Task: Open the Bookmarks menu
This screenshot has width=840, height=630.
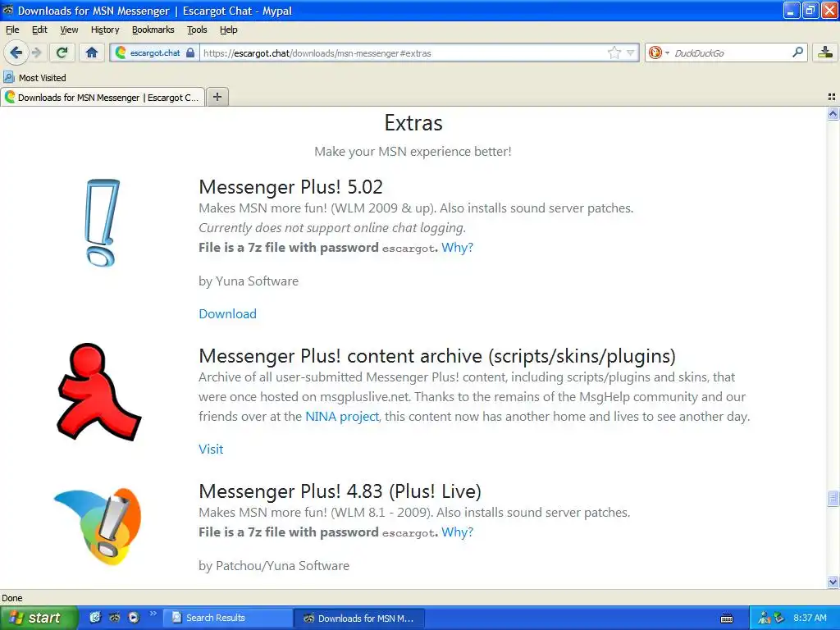Action: pos(153,30)
